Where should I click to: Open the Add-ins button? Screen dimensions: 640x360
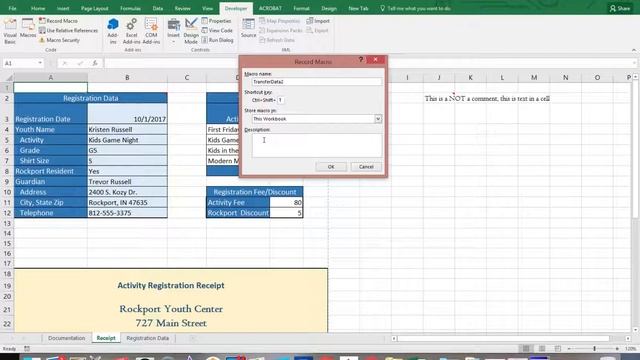click(x=113, y=31)
